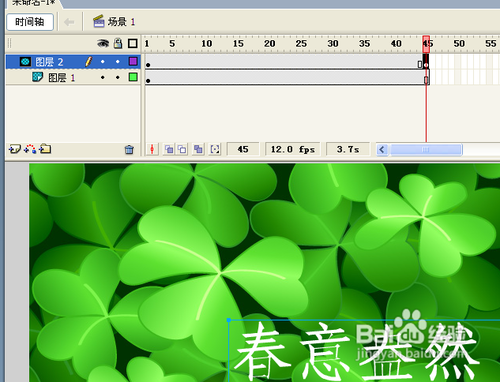Click frame 30 on timeline ruler
The height and width of the screenshot is (382, 500).
click(x=333, y=43)
